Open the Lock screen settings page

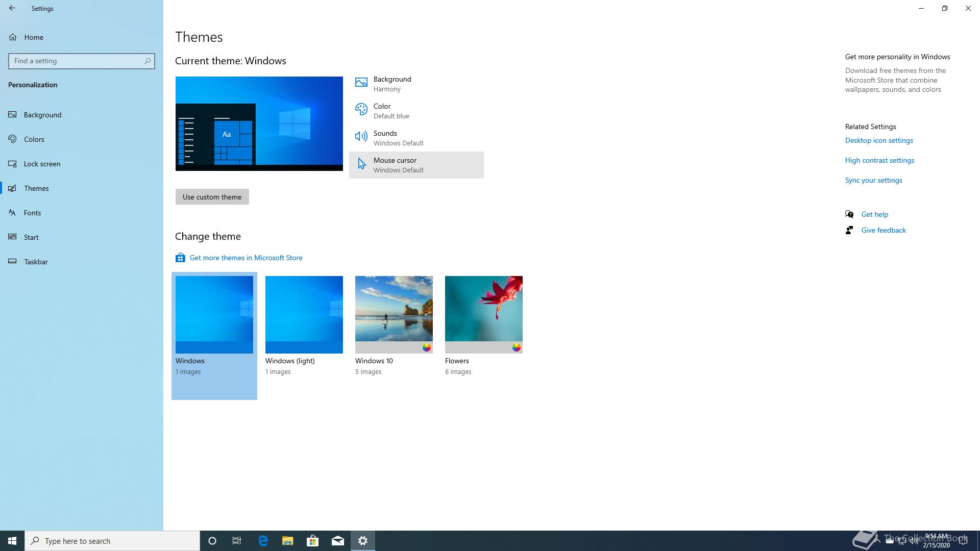(x=42, y=164)
